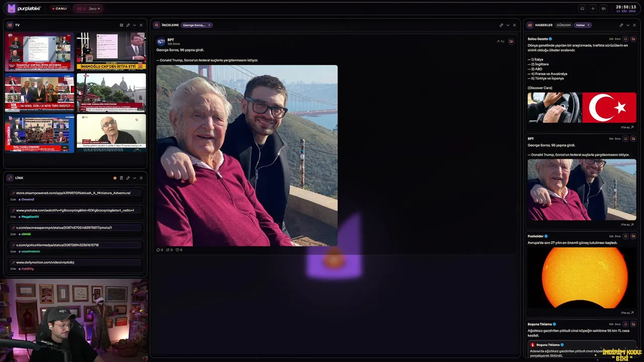Viewport: 644px width, 362px height.
Task: Collapse the LİNK panel with chevron
Action: pos(134,178)
